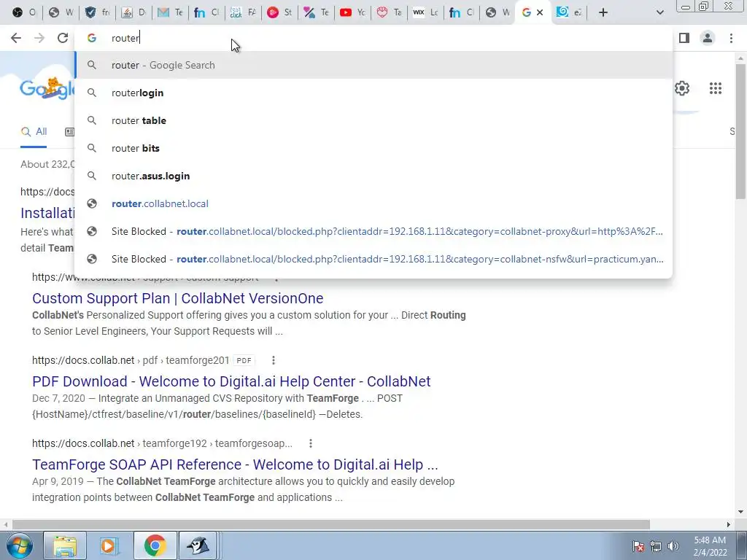This screenshot has height=560, width=747.
Task: Select the Site Blocked collabnet-nsfw suggestion
Action: [373, 259]
